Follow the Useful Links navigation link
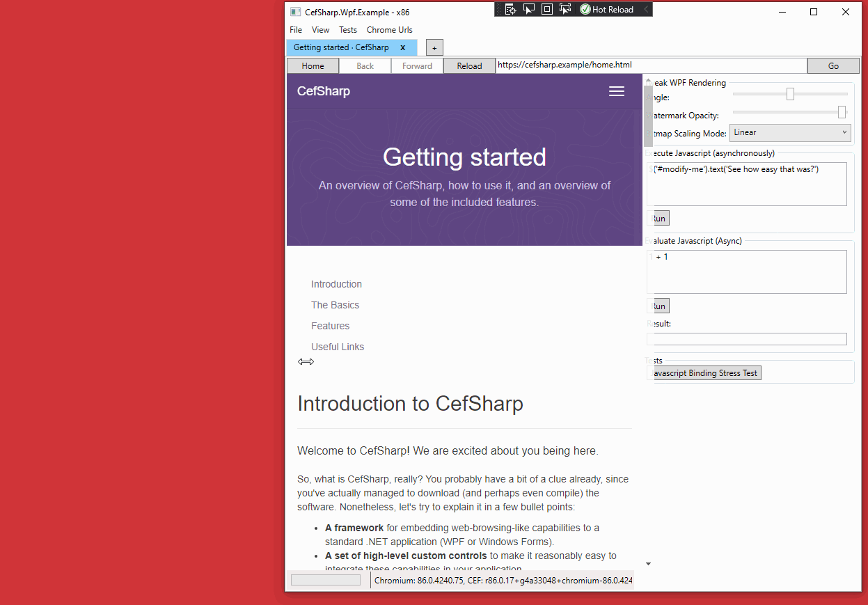The width and height of the screenshot is (868, 605). [x=338, y=346]
